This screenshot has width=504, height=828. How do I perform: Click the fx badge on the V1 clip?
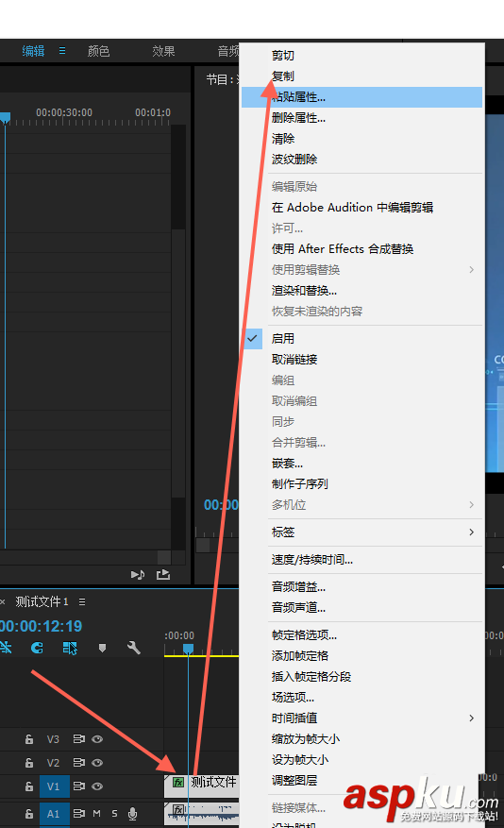(178, 782)
